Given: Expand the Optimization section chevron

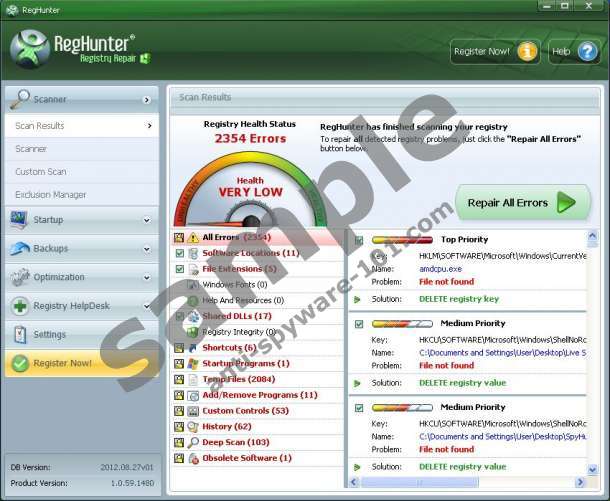Looking at the screenshot, I should tap(147, 278).
